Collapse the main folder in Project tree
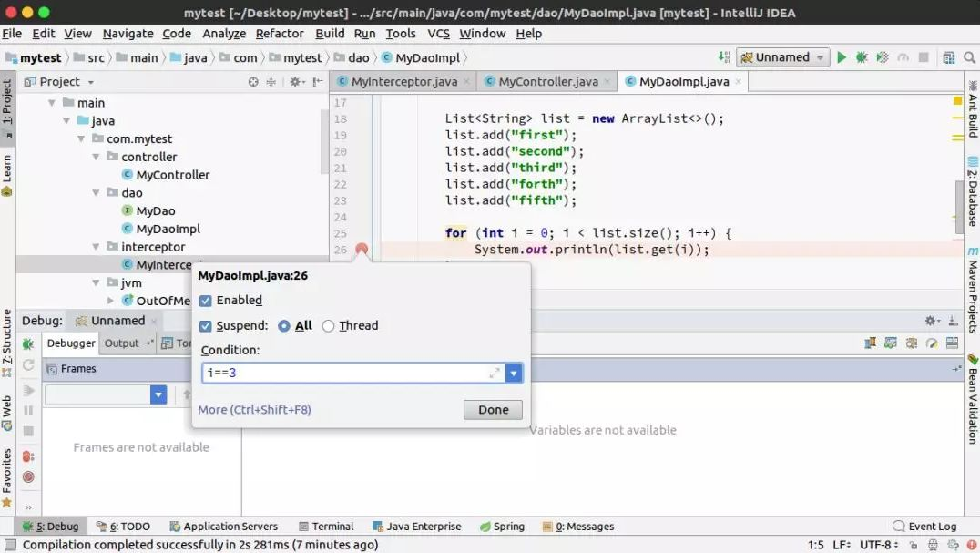The image size is (980, 553). [x=52, y=102]
